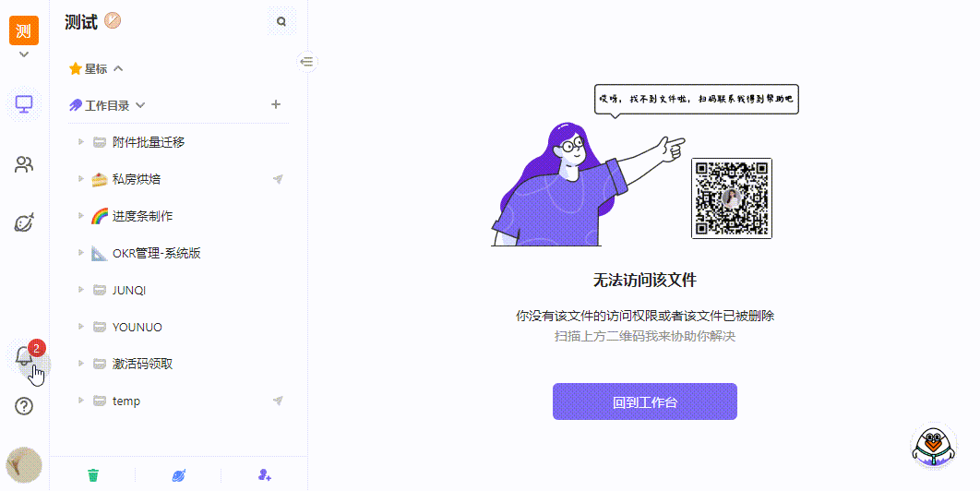The width and height of the screenshot is (980, 491).
Task: Open the trash bin icon
Action: [x=93, y=475]
